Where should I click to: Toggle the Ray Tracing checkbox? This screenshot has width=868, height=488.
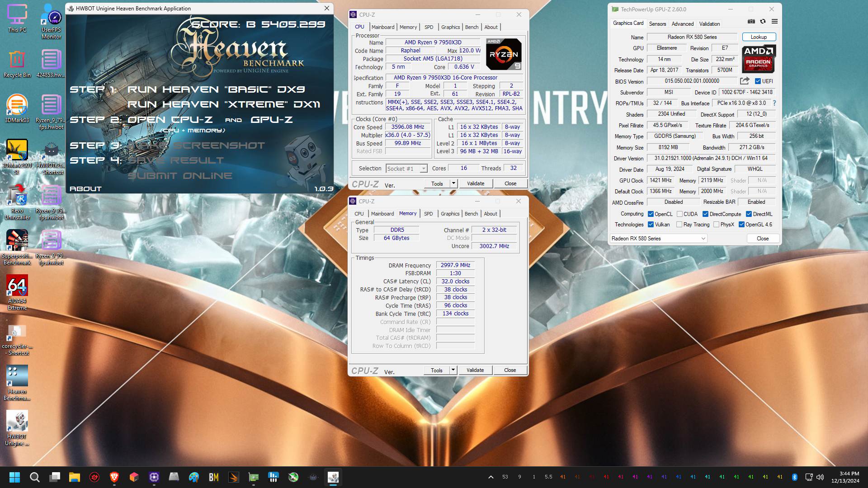[x=679, y=225]
